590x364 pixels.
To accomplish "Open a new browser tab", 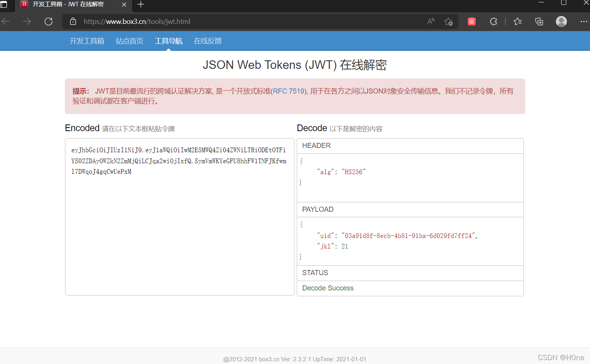I will pyautogui.click(x=141, y=5).
